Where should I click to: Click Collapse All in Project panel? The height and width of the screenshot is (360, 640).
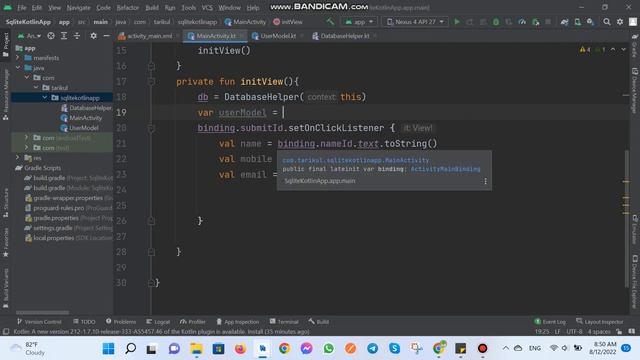click(x=77, y=36)
